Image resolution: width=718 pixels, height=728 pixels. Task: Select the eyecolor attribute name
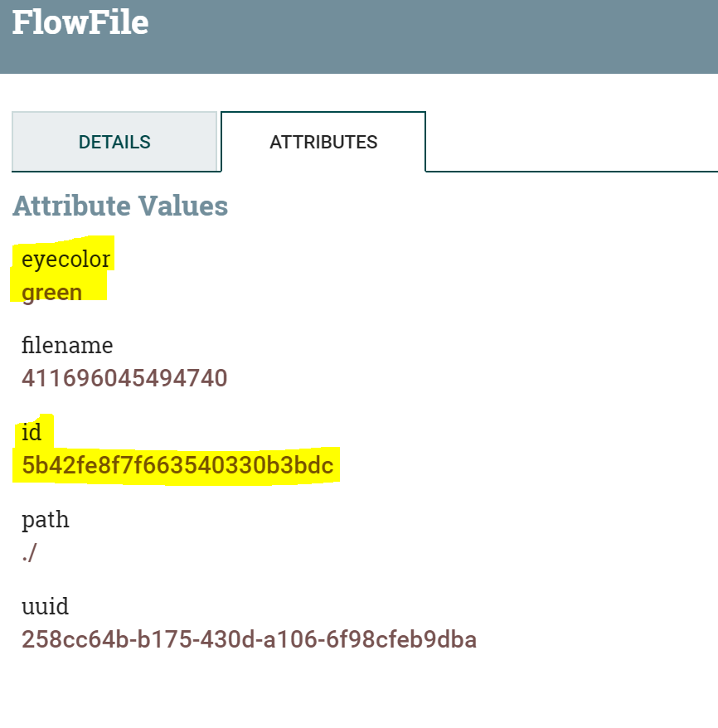[65, 260]
